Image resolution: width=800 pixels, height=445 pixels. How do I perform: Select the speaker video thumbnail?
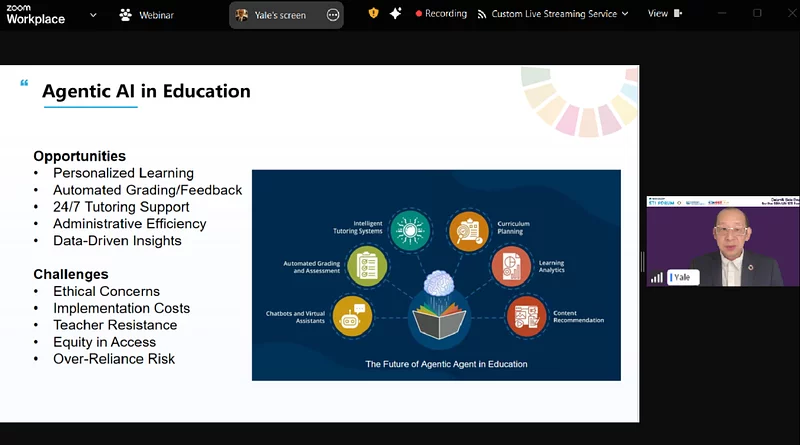point(722,240)
